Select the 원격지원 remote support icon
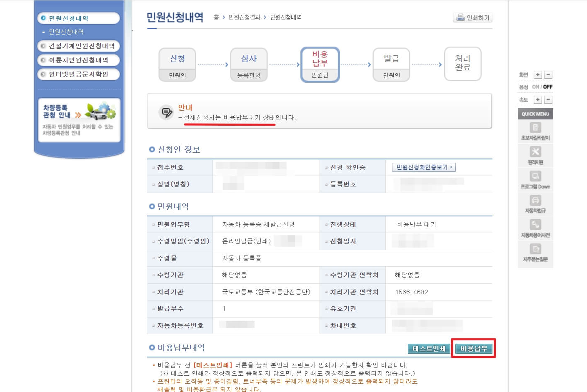This screenshot has width=587, height=392. [x=535, y=155]
